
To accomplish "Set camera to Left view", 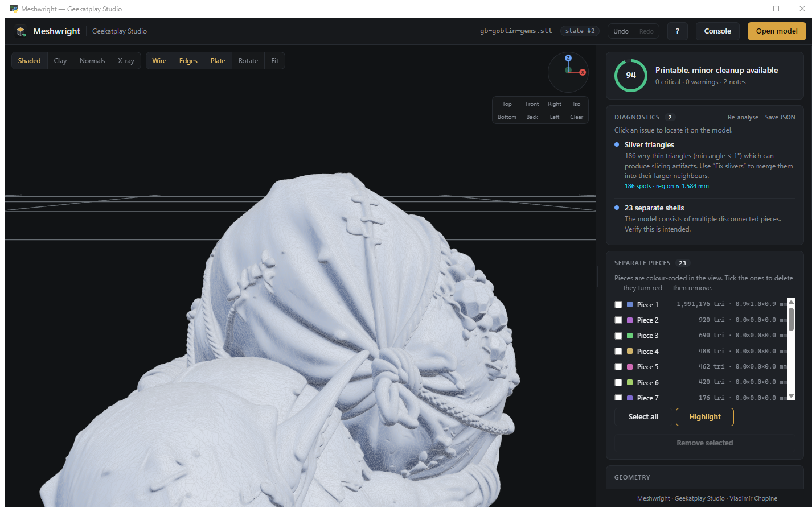I will pos(555,117).
